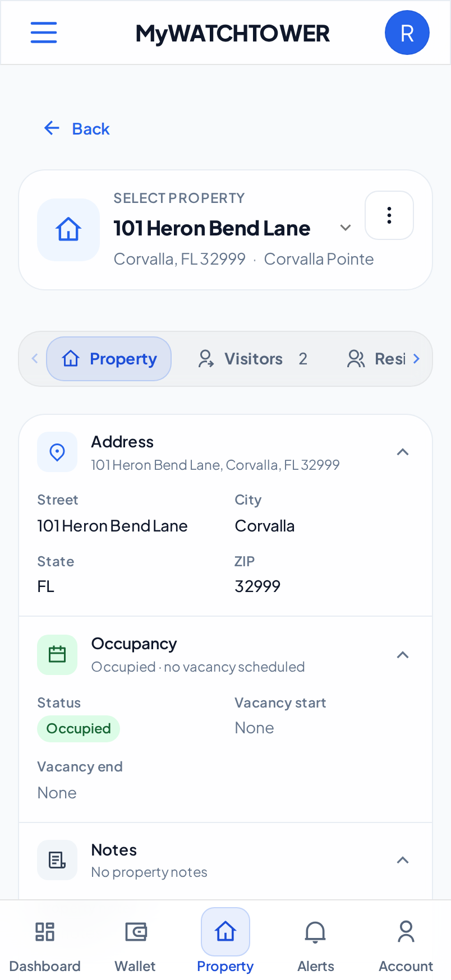Viewport: 451px width, 980px height.
Task: Collapse the Notes section
Action: (x=403, y=860)
